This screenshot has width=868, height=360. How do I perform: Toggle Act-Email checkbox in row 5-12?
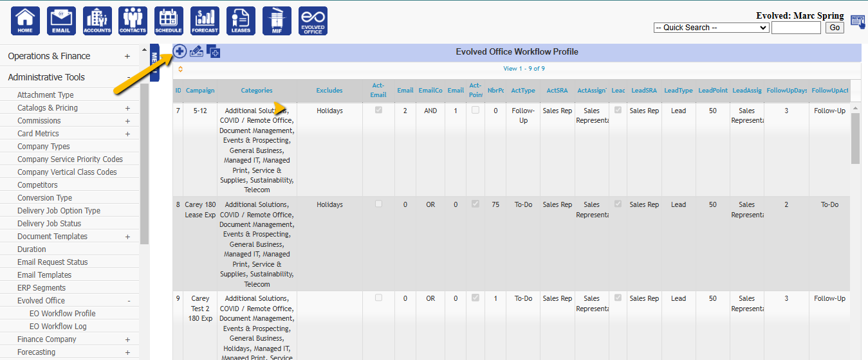point(378,111)
